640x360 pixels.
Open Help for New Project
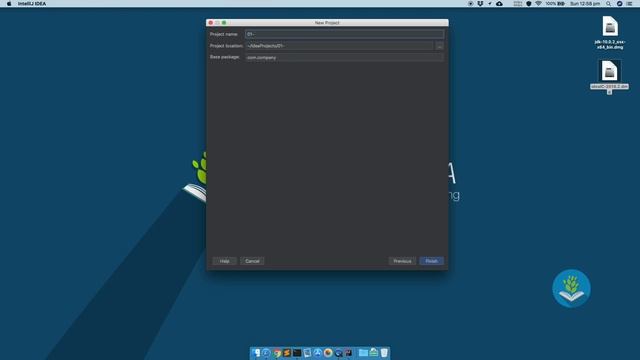coord(224,261)
